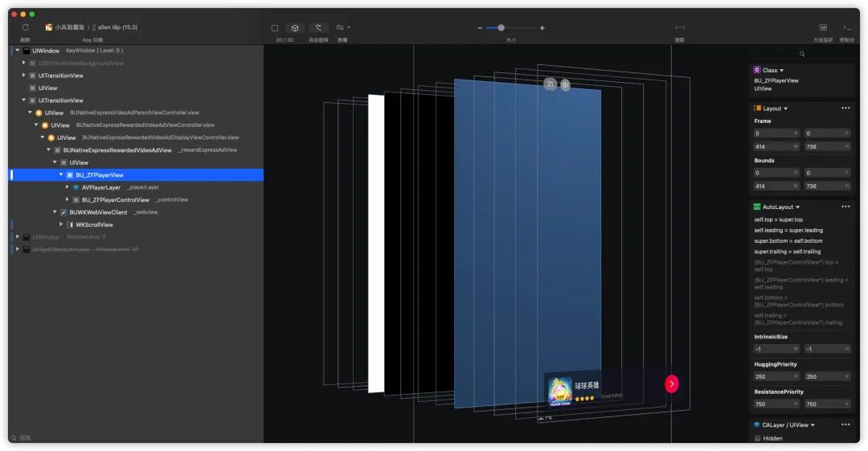Expand the BU_ZFPlayerControlView row
This screenshot has height=451, width=868.
pos(67,199)
